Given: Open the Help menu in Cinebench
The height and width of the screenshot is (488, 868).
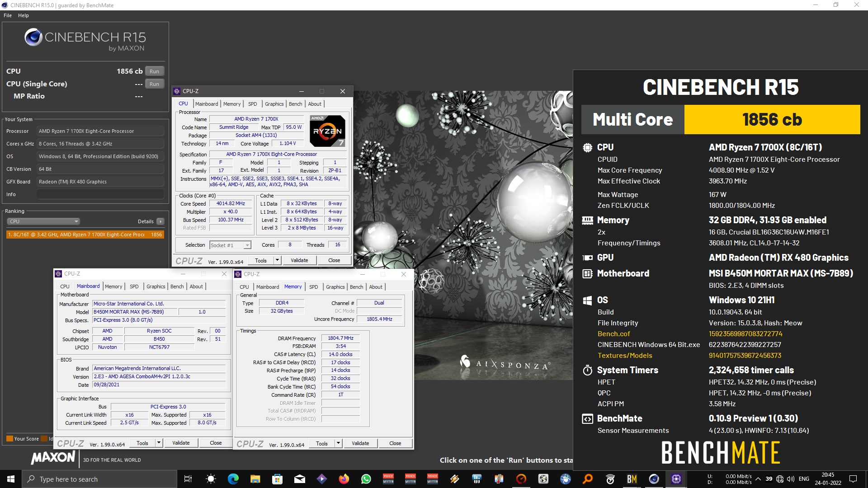Looking at the screenshot, I should tap(24, 15).
